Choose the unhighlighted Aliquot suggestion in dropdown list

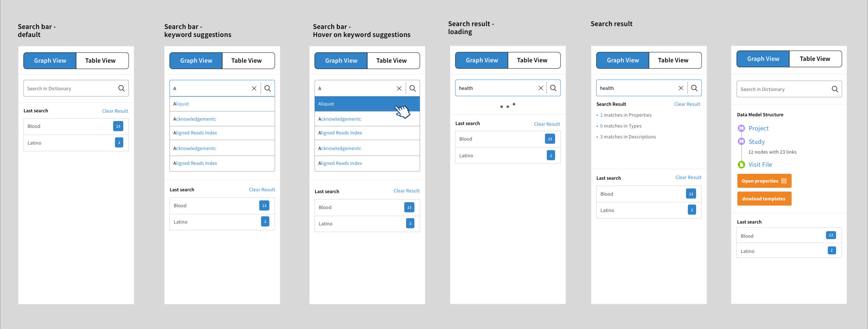[x=222, y=104]
